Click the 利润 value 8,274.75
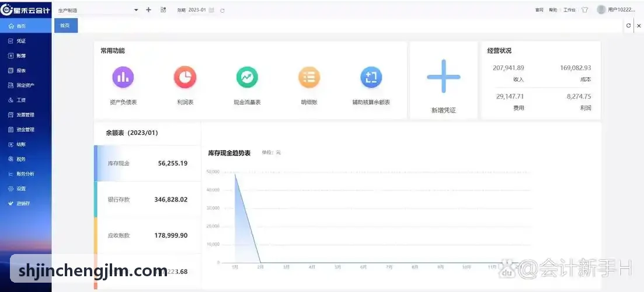 pos(579,96)
